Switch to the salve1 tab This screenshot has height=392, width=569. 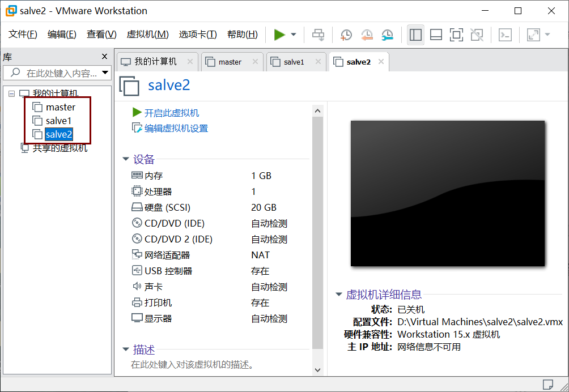pyautogui.click(x=294, y=62)
